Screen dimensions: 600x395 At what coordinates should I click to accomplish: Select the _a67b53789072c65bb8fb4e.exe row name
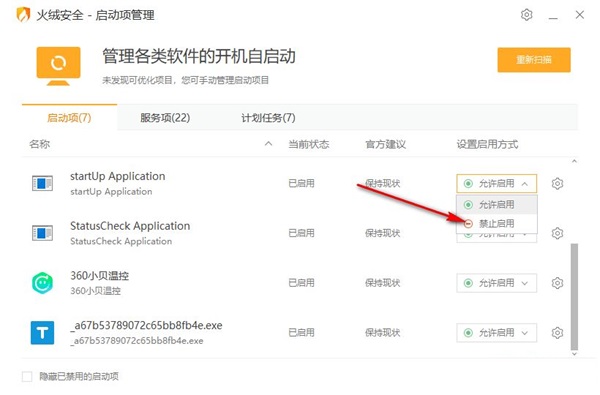click(x=146, y=325)
